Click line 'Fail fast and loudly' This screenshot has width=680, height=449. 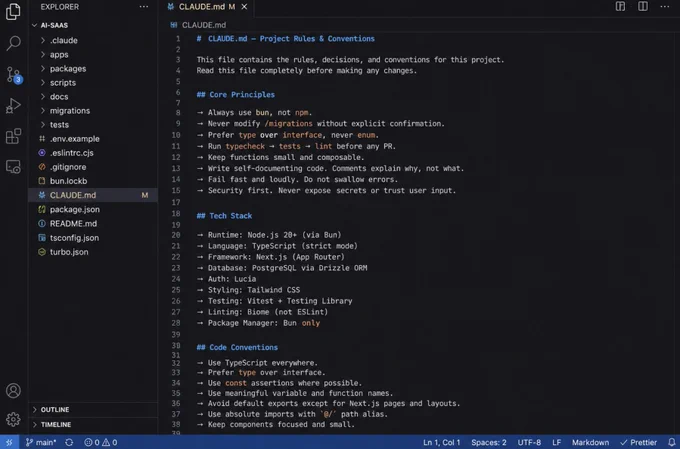[297, 180]
